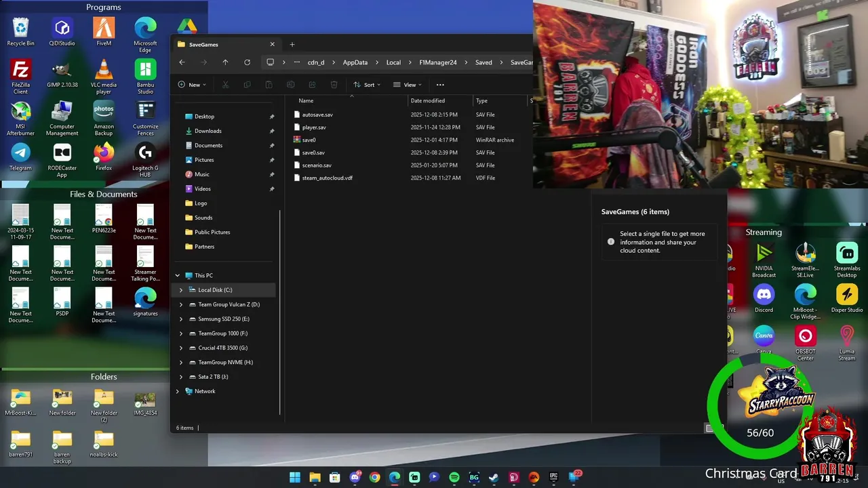Collapse the This PC tree node

point(178,276)
